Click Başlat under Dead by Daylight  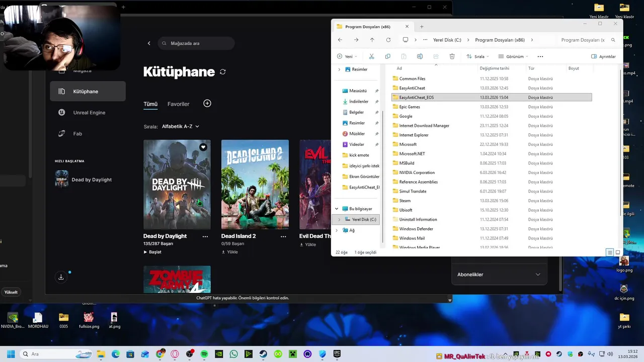[152, 252]
